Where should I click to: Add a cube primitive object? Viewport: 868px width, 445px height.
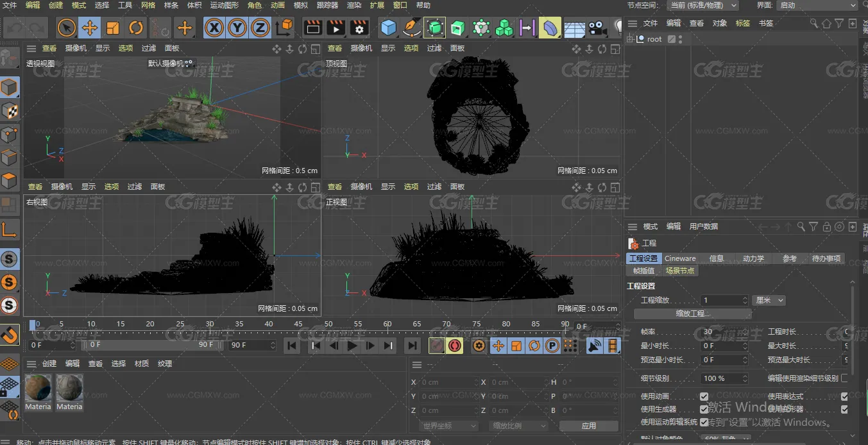pyautogui.click(x=388, y=28)
